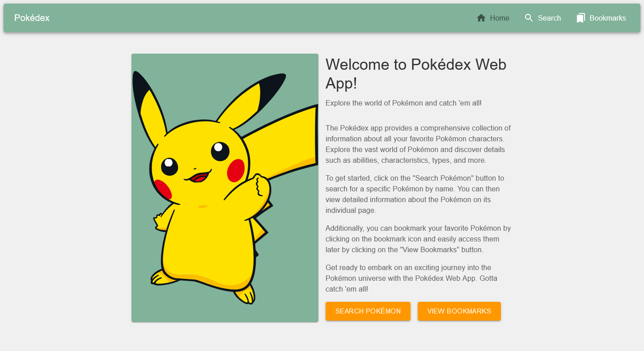Click the paragraph starting "Get ready to embark"
Image resolution: width=644 pixels, height=351 pixels.
pyautogui.click(x=411, y=278)
